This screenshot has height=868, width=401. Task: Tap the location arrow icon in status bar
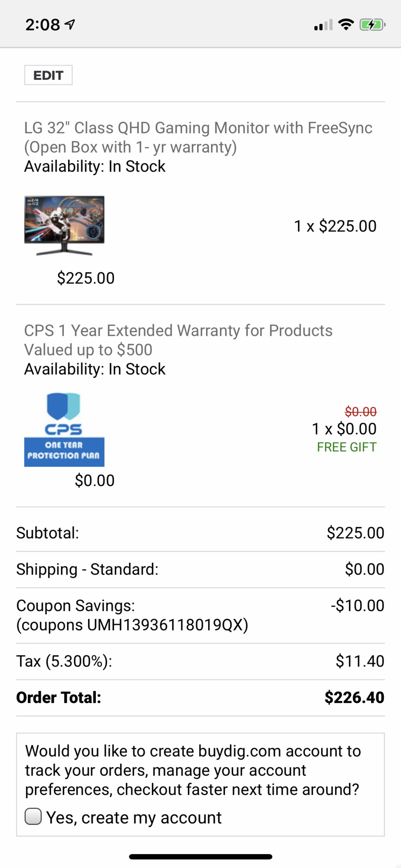(70, 25)
